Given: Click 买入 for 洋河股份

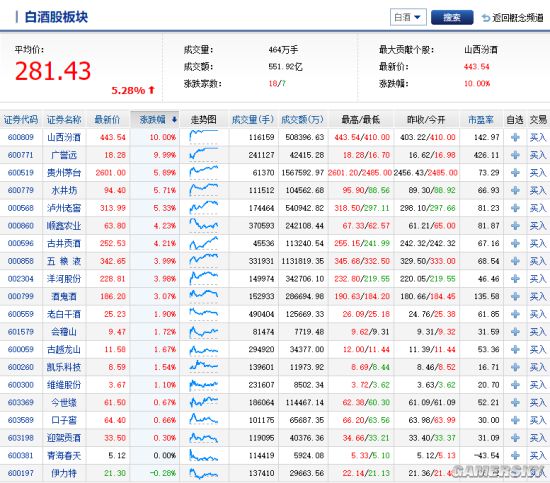Looking at the screenshot, I should pos(538,279).
